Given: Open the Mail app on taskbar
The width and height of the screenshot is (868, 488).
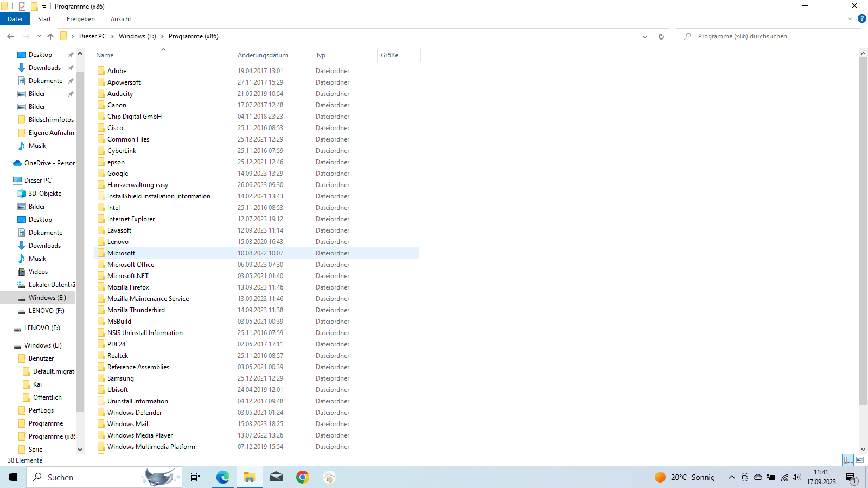Looking at the screenshot, I should [x=276, y=477].
